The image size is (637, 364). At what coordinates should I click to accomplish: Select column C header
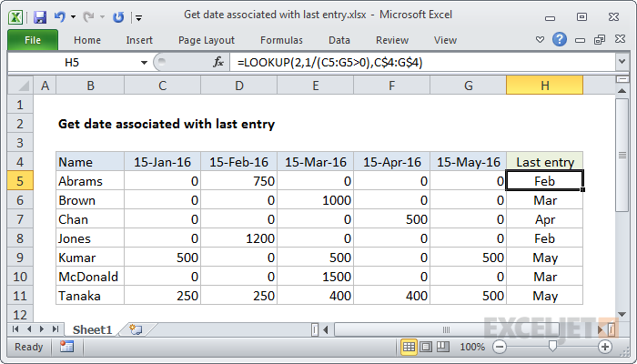coord(163,86)
